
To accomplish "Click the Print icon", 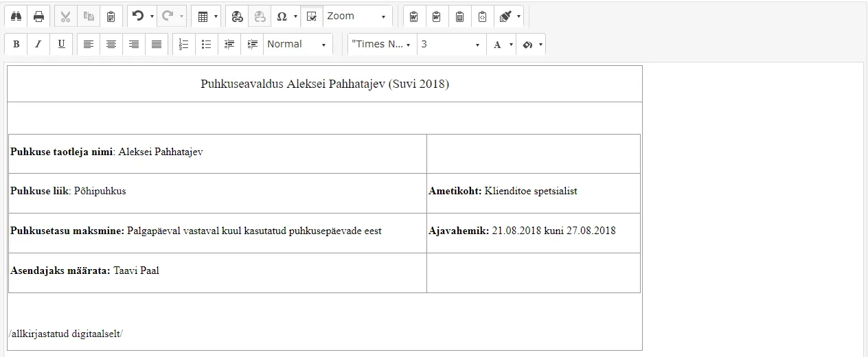I will pos(39,16).
